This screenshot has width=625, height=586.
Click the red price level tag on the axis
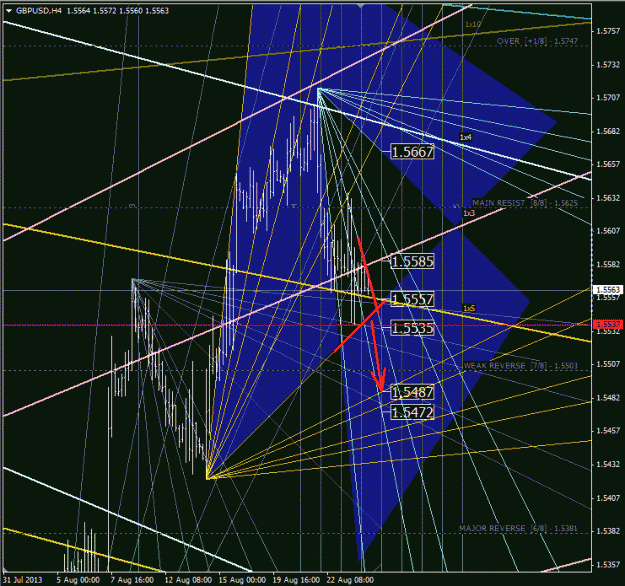(x=607, y=324)
